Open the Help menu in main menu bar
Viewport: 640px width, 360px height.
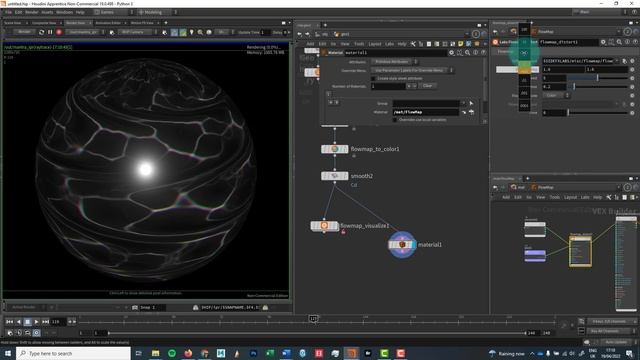click(x=80, y=12)
